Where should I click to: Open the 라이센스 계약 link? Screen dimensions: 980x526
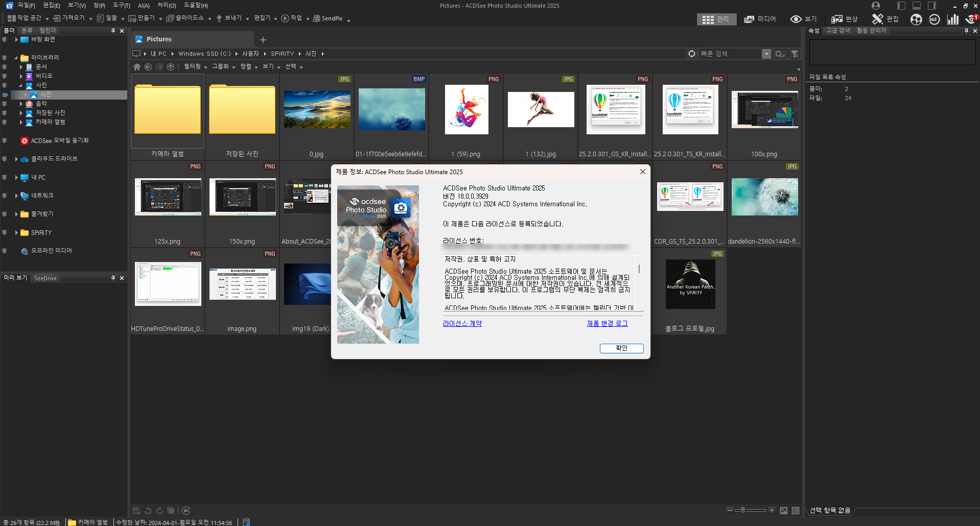(462, 324)
